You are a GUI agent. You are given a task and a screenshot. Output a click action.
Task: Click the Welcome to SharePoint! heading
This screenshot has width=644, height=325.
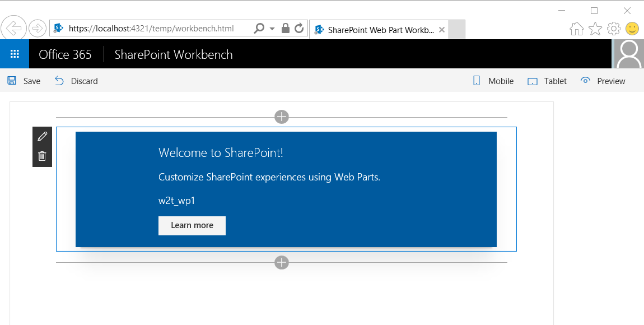click(221, 153)
